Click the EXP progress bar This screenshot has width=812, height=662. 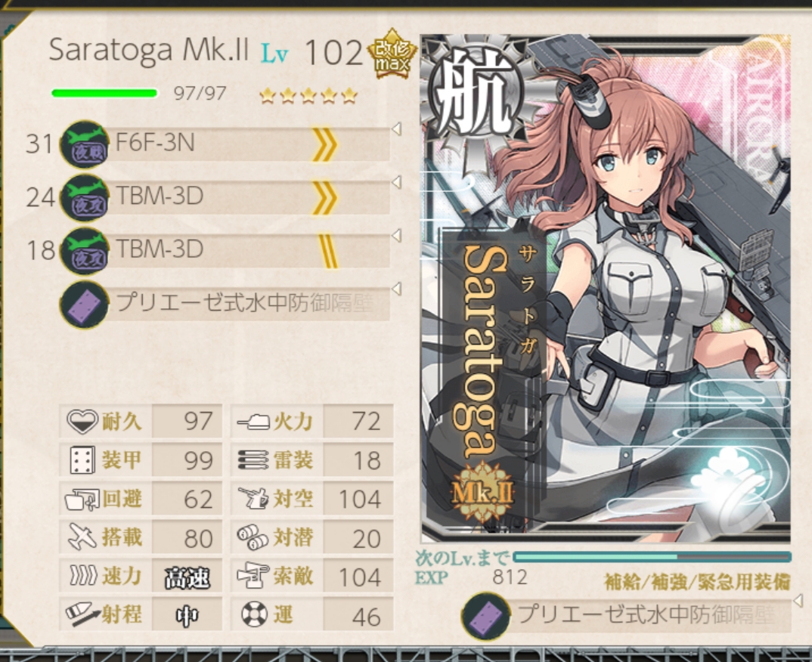(652, 557)
